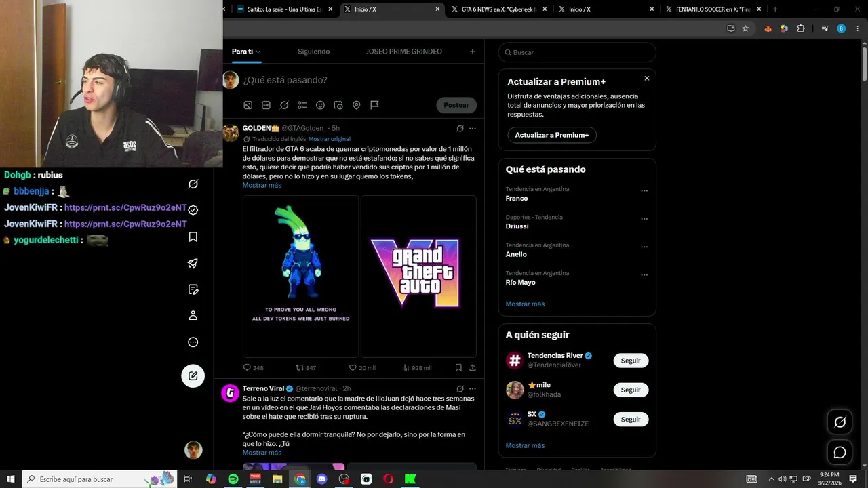868x488 pixels.
Task: Schedule the post with calendar icon
Action: (x=338, y=105)
